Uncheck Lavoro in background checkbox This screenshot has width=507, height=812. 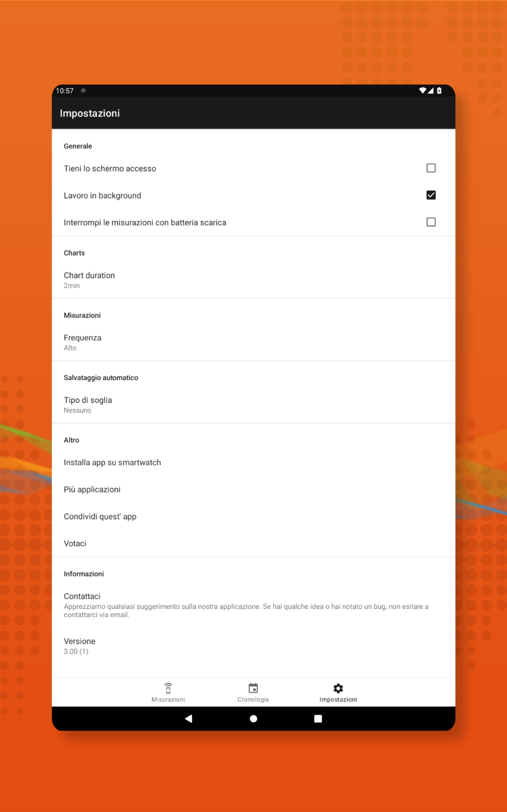point(431,195)
